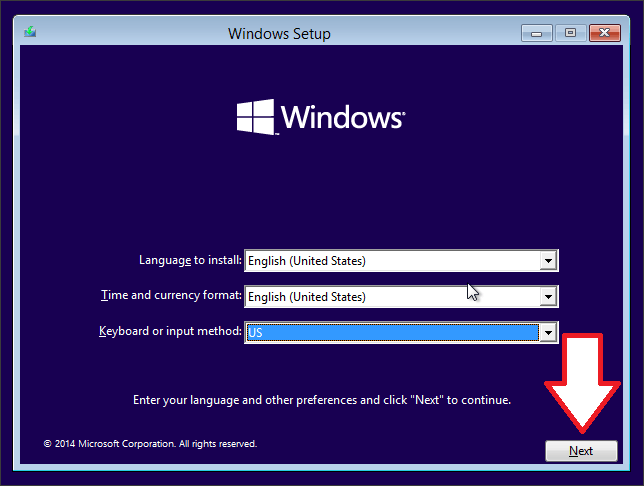Image resolution: width=644 pixels, height=486 pixels.
Task: Expand the Keyboard or input method arrow
Action: 547,332
